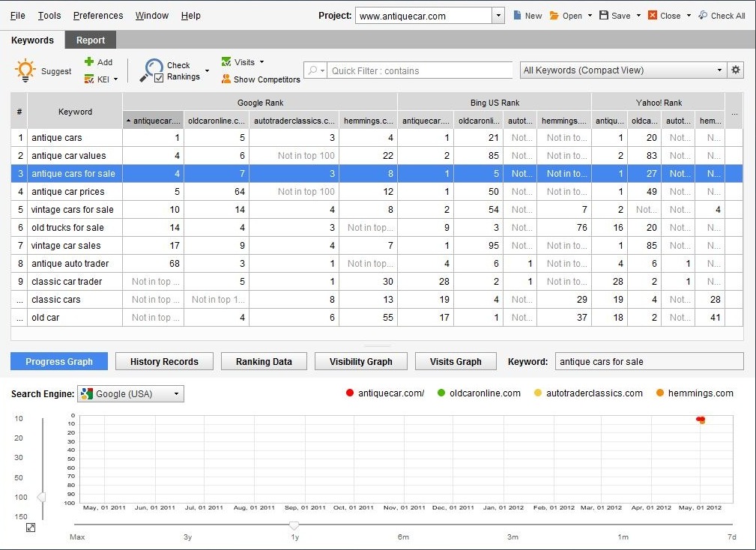Sort by Google Rank antiquecar column header
756x550 pixels.
coord(154,121)
